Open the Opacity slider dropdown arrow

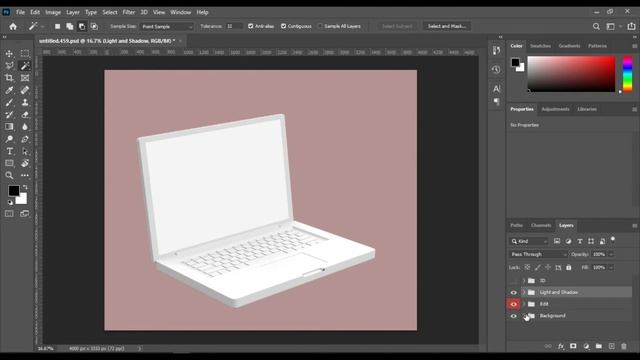[611, 254]
